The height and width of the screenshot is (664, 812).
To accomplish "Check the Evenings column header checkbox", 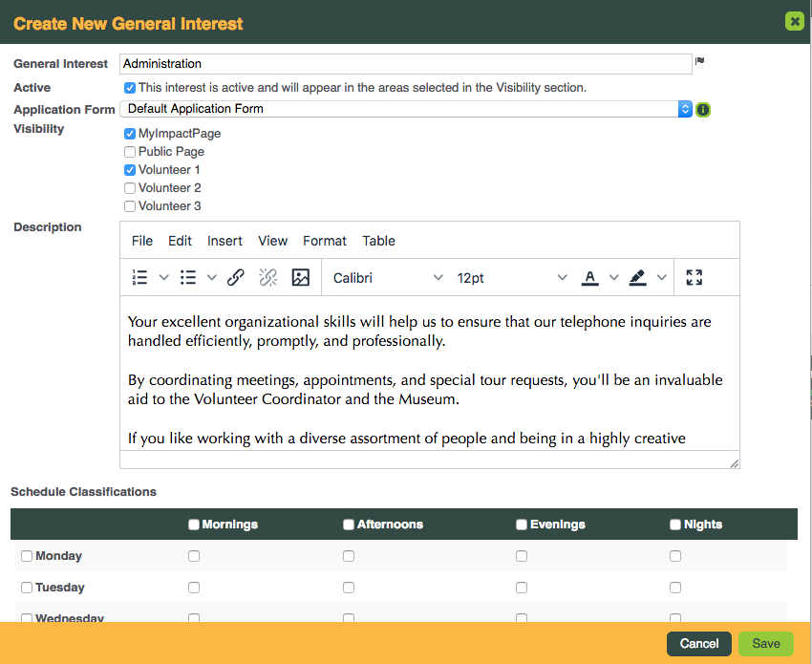I will (522, 525).
